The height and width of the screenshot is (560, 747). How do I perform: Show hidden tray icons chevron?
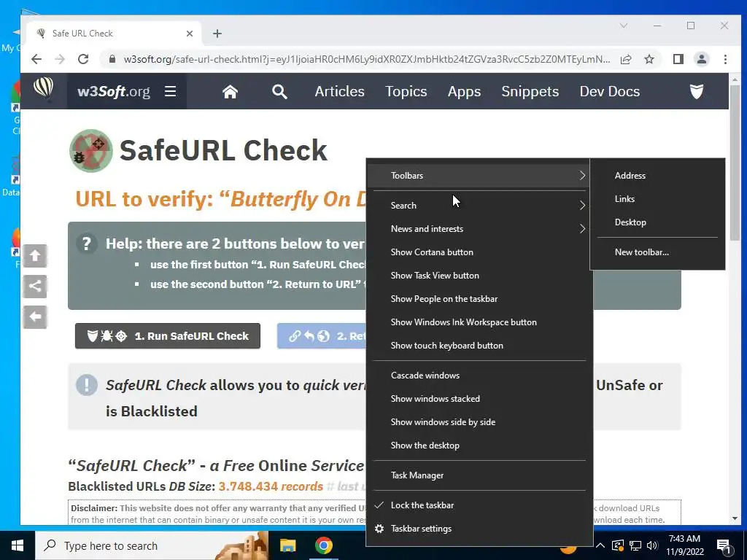pos(600,545)
